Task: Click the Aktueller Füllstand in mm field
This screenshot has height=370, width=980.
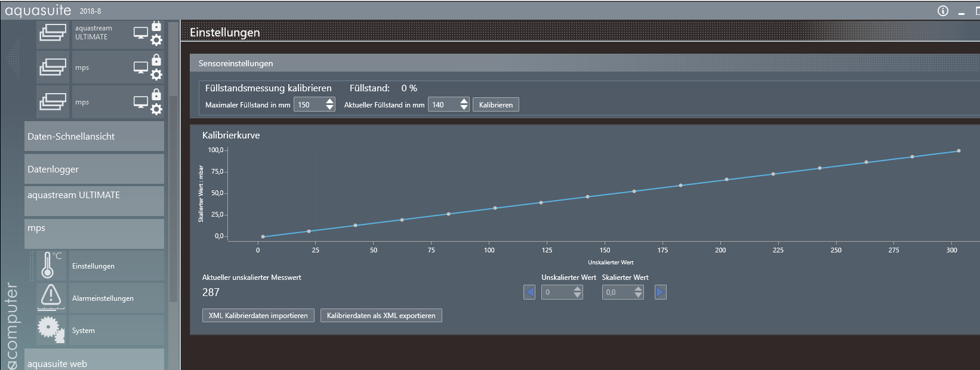Action: (x=443, y=105)
